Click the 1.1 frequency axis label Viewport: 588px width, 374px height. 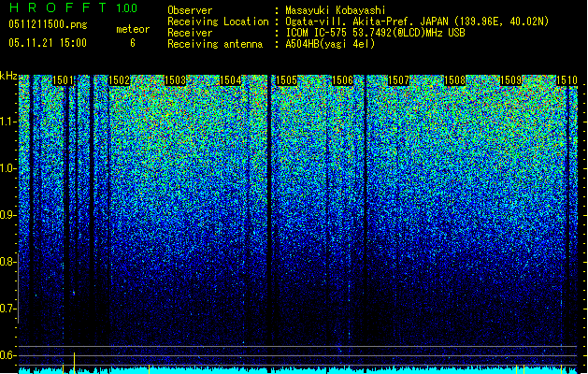(7, 122)
